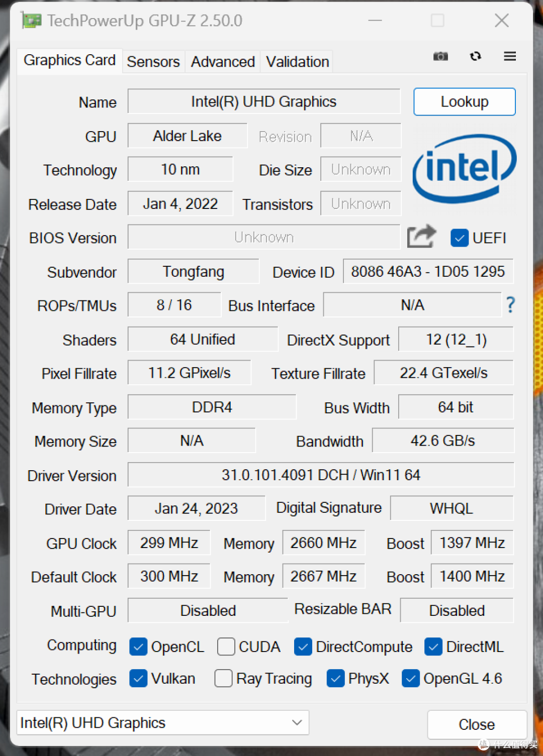This screenshot has width=543, height=756.
Task: Toggle the PhysX checkbox
Action: (335, 678)
